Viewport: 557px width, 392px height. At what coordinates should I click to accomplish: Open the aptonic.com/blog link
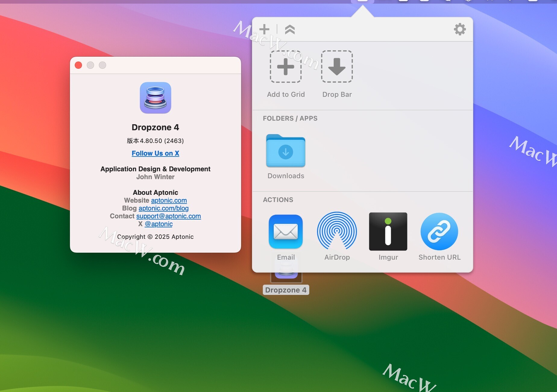[x=164, y=208]
